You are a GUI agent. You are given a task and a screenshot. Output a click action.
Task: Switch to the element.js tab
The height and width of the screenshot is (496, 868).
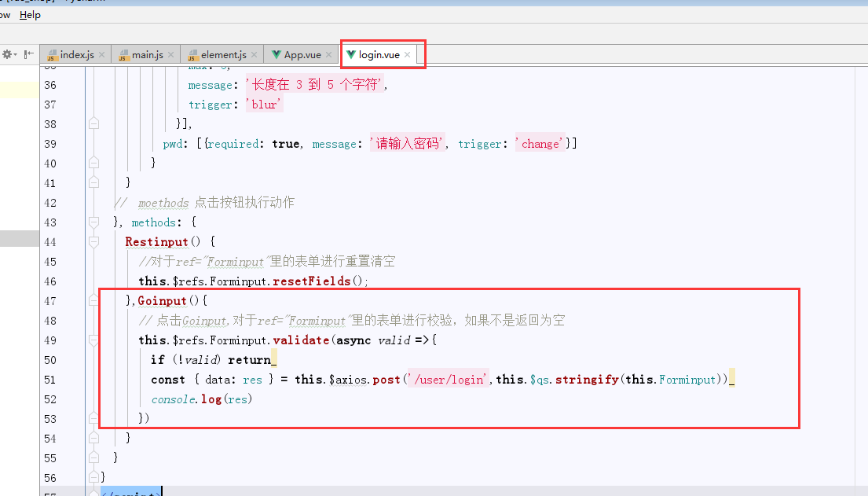tap(224, 55)
